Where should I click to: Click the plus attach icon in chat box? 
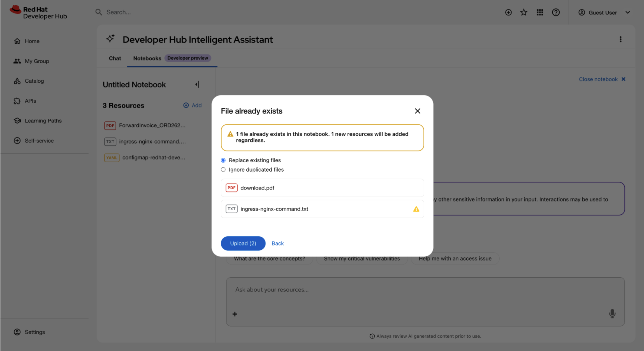[x=235, y=314]
